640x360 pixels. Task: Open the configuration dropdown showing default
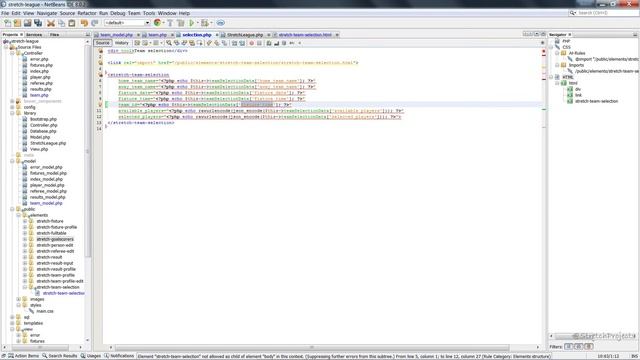(x=127, y=23)
